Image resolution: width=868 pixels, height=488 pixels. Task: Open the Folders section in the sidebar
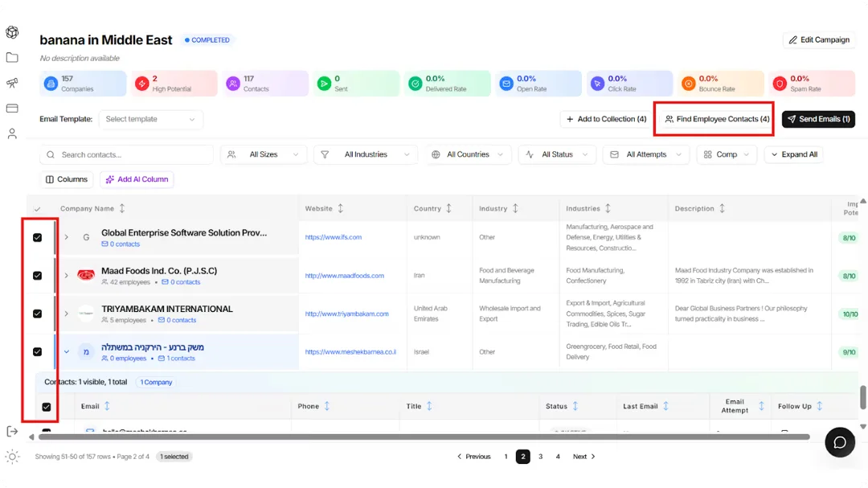point(12,57)
